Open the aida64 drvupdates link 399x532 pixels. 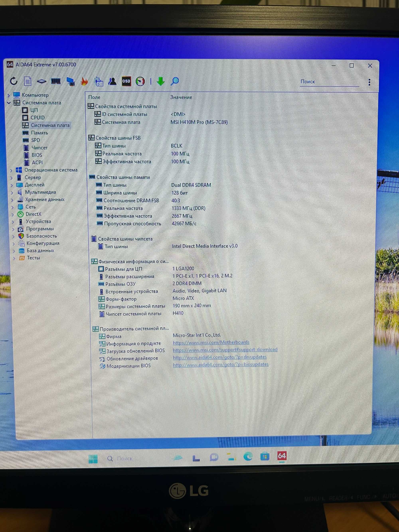tap(220, 357)
